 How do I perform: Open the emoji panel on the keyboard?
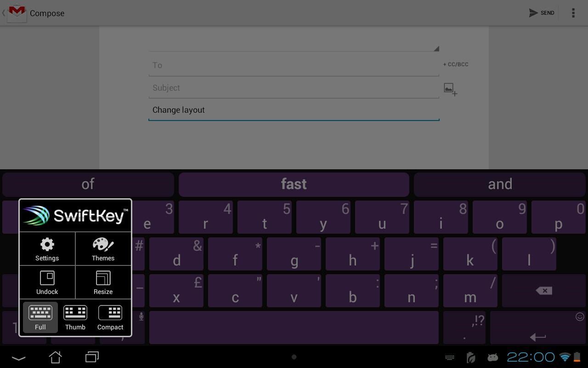click(579, 317)
